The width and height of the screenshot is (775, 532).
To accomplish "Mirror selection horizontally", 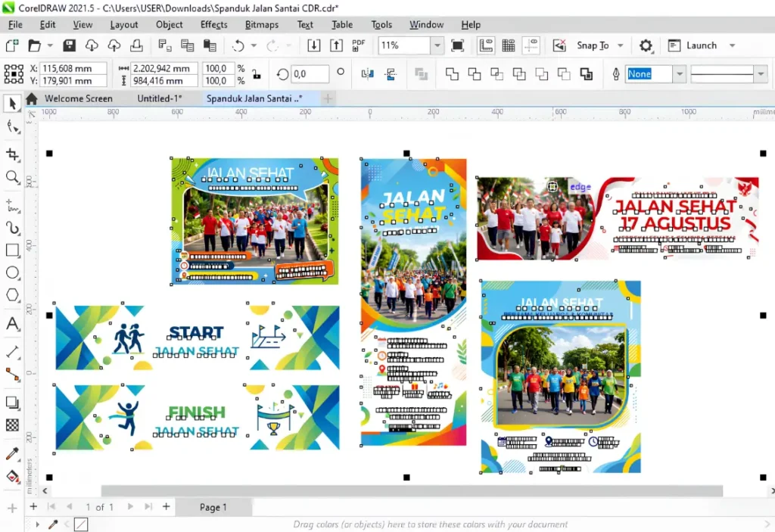I will tap(367, 74).
